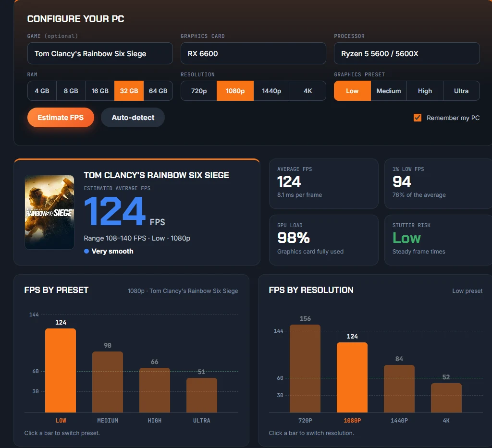Click 'Range 108–140 FPS · Low · 1080p' text
Image resolution: width=492 pixels, height=448 pixels.
[137, 238]
